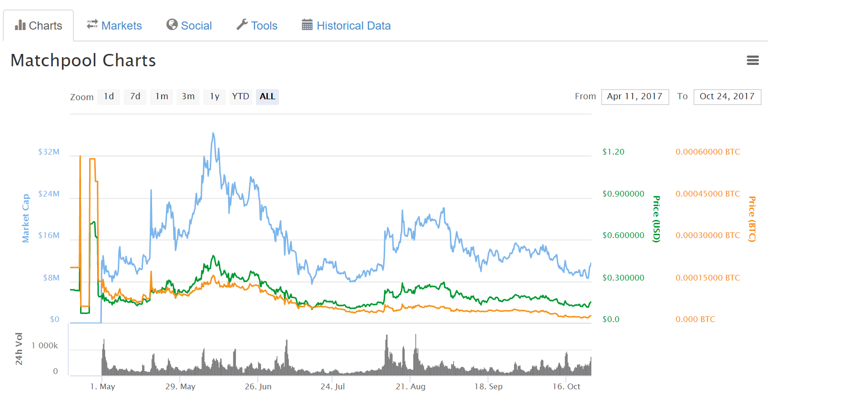Toggle the Market Cap axis series label
Screen dimensions: 868x406
pos(26,218)
